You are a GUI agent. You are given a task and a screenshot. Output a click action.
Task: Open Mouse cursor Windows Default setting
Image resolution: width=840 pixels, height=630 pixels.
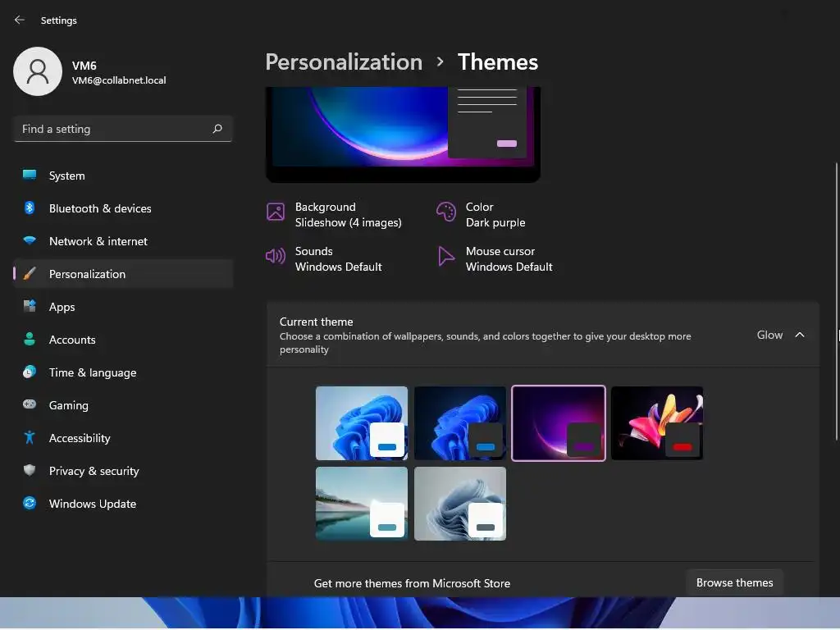click(x=495, y=258)
